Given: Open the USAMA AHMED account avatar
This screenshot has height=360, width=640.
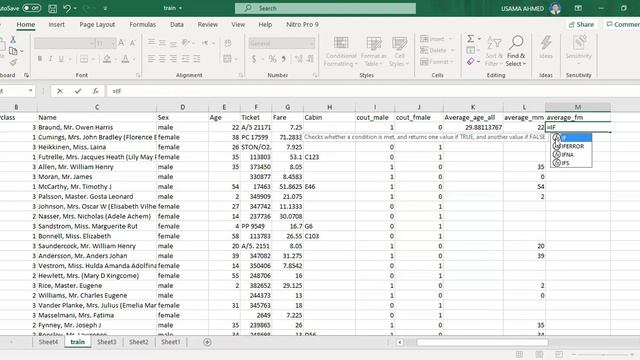Looking at the screenshot, I should [555, 8].
